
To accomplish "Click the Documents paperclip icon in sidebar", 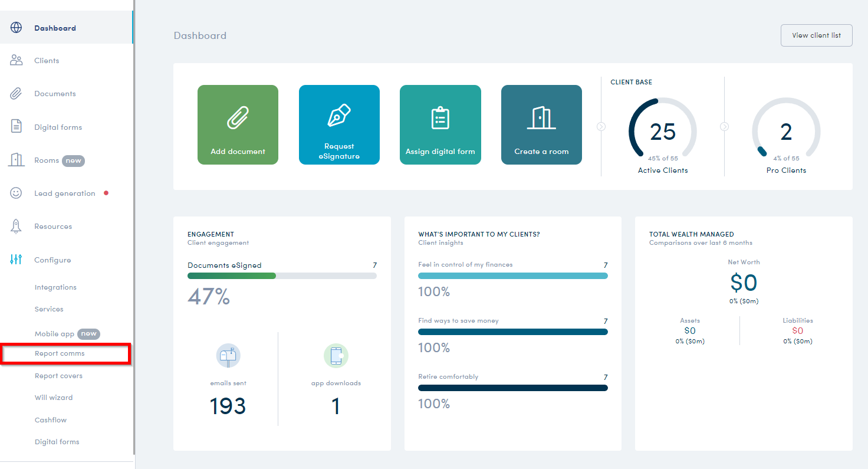I will tap(16, 93).
